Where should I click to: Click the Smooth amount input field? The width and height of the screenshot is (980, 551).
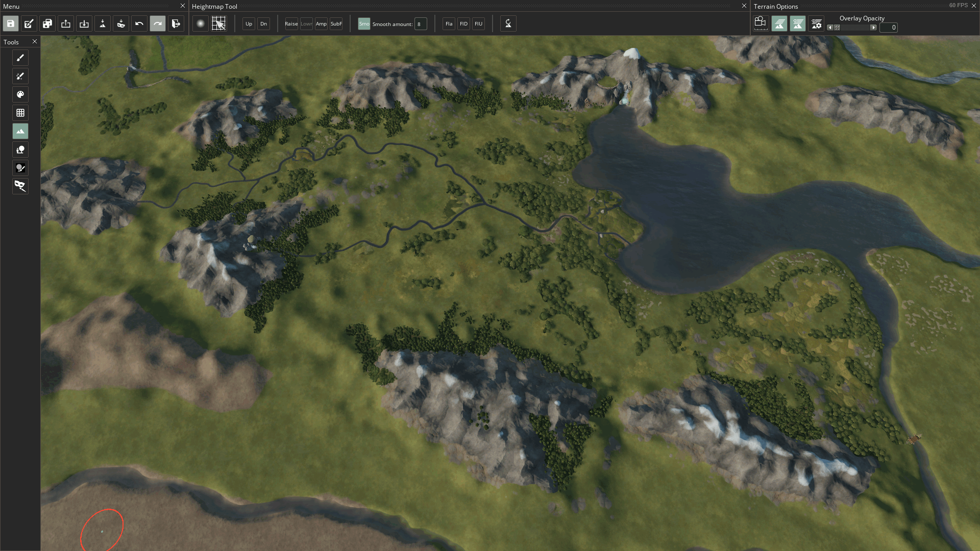tap(421, 24)
